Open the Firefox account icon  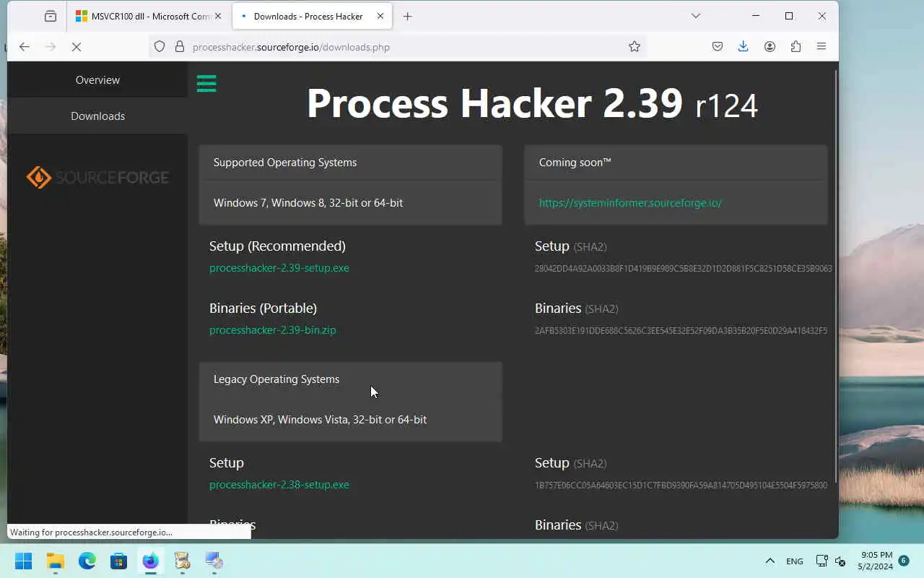coord(770,47)
